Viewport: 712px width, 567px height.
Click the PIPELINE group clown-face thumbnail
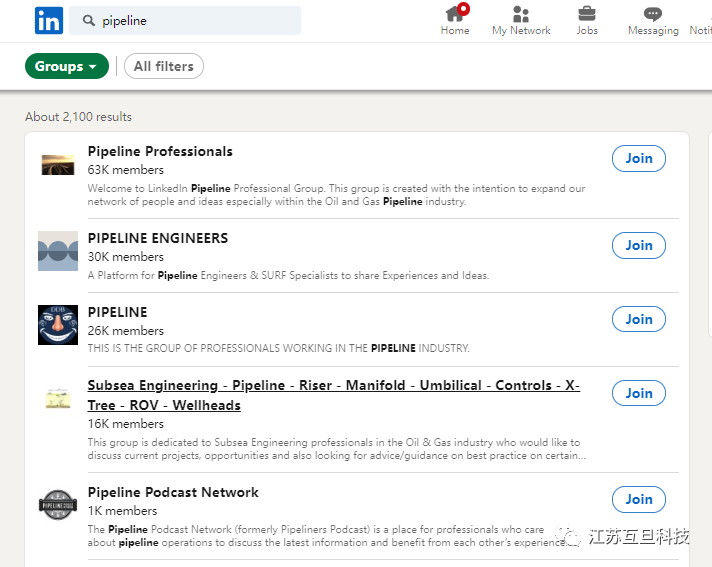(x=58, y=325)
